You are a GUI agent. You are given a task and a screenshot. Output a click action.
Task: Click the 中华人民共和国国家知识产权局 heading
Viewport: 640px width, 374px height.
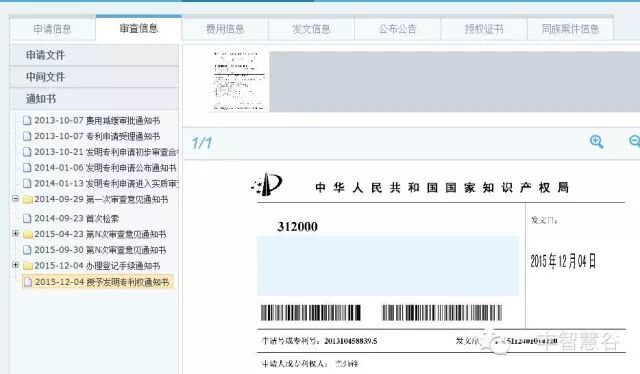[442, 187]
